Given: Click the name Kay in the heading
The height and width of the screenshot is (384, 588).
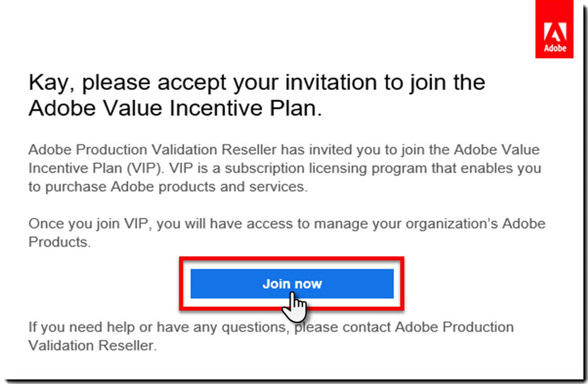Looking at the screenshot, I should click(49, 83).
